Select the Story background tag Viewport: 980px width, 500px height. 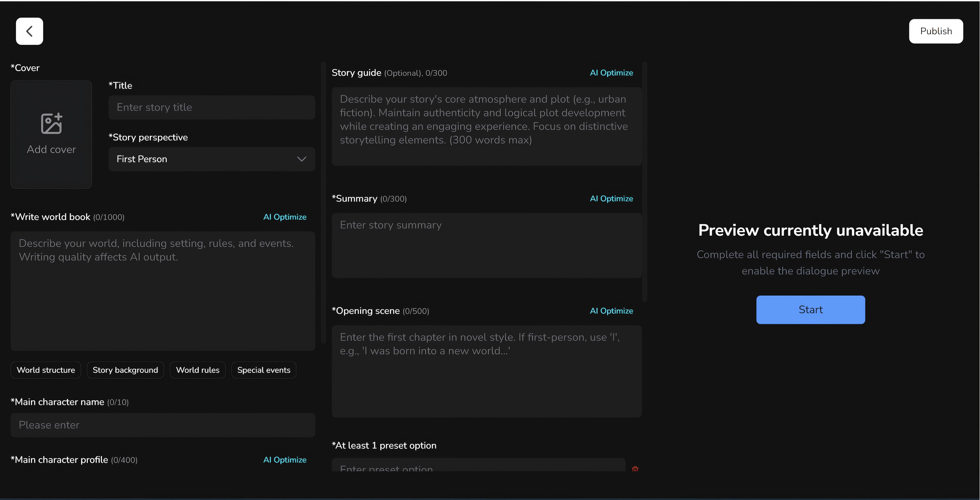[125, 370]
